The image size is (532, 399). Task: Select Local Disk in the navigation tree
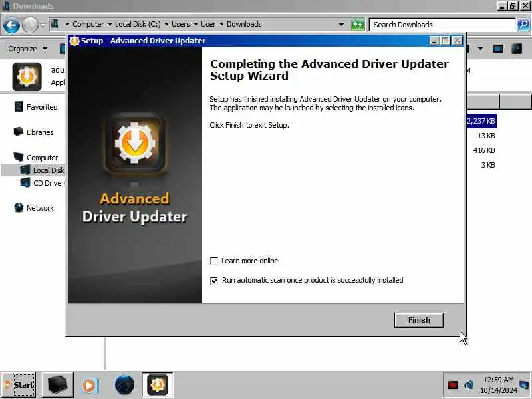coord(49,170)
